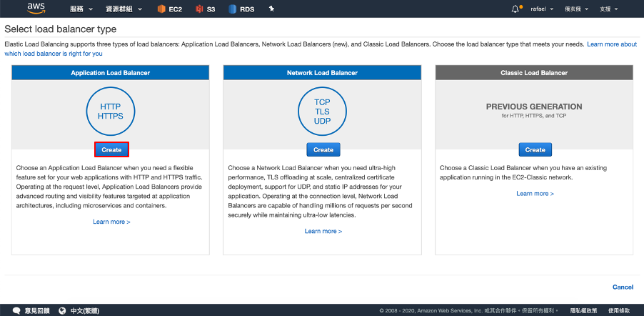
Task: Create a Network Load Balancer
Action: point(323,149)
